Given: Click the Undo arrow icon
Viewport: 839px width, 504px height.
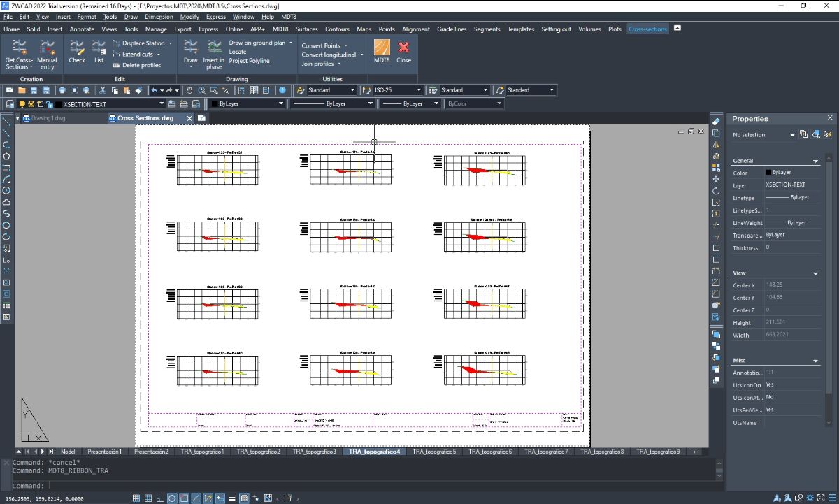Looking at the screenshot, I should [155, 90].
